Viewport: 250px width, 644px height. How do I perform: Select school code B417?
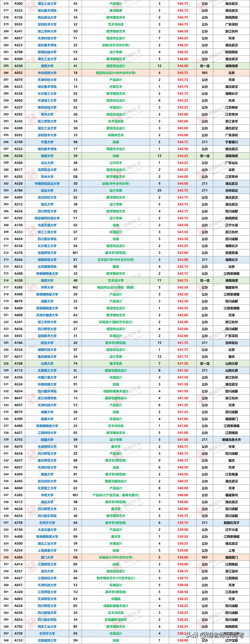pos(19,170)
